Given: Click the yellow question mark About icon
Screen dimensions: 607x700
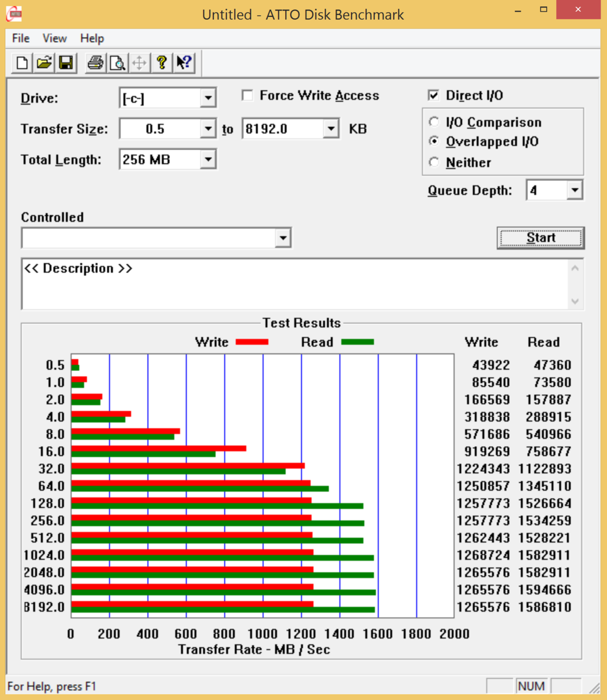Looking at the screenshot, I should [x=162, y=62].
